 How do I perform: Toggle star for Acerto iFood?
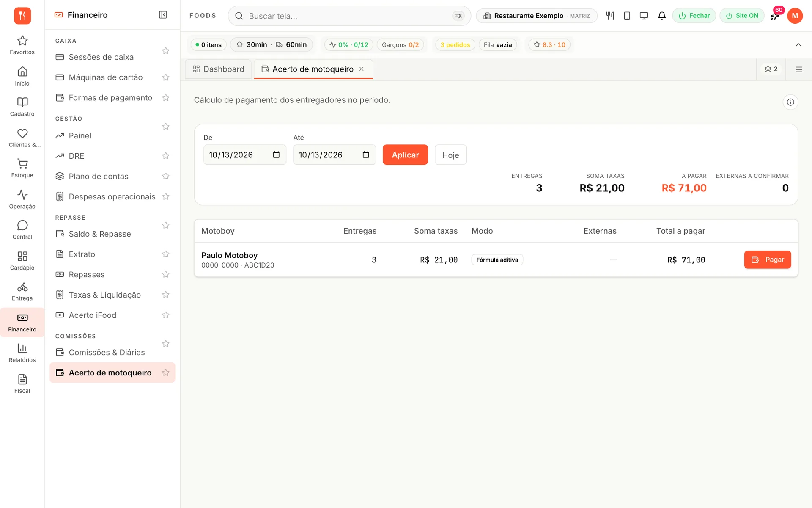click(x=166, y=315)
